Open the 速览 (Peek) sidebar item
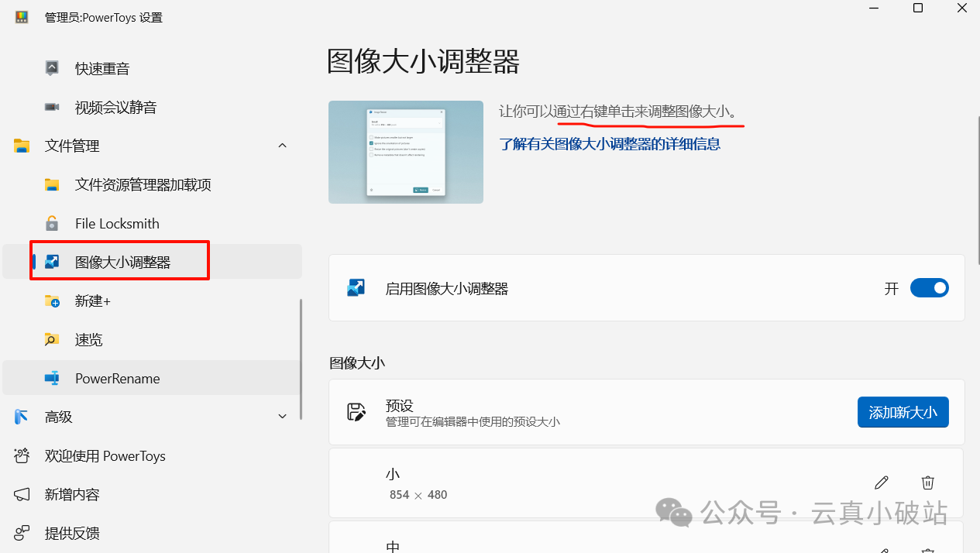 [152, 339]
